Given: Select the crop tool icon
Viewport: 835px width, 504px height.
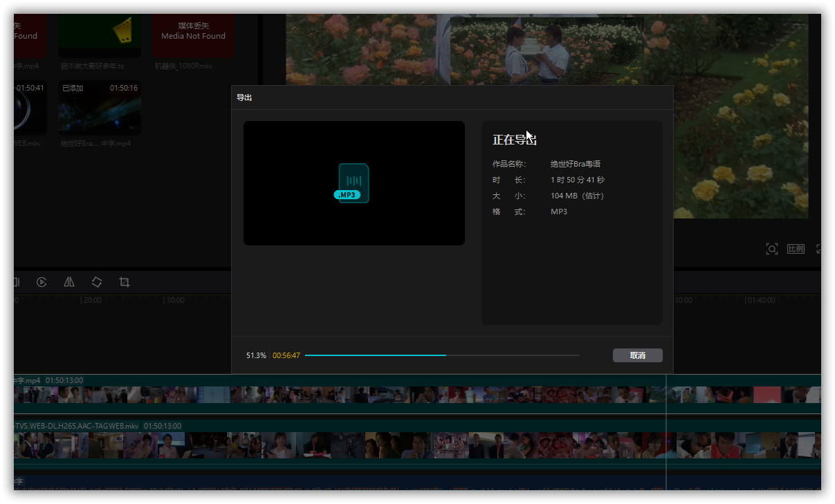Looking at the screenshot, I should point(125,282).
